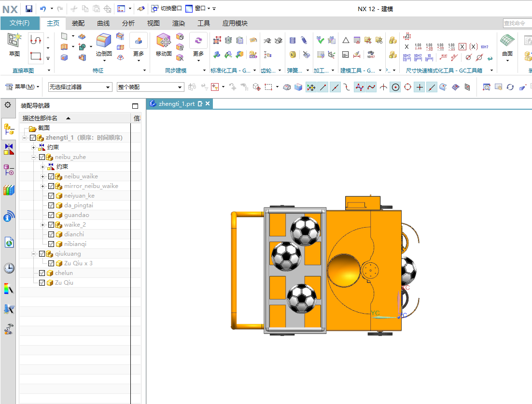This screenshot has width=532, height=404.
Task: Open the Entire Assembly (整个装配) scope dropdown
Action: (x=150, y=87)
